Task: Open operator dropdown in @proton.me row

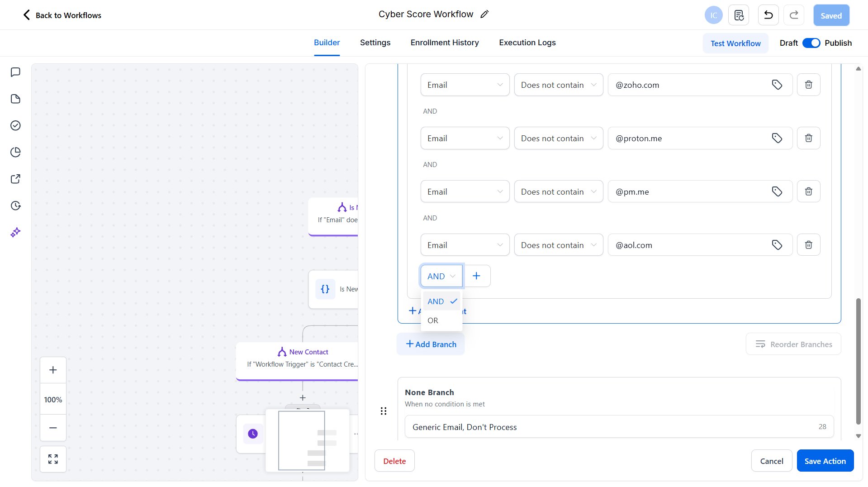Action: (x=559, y=138)
